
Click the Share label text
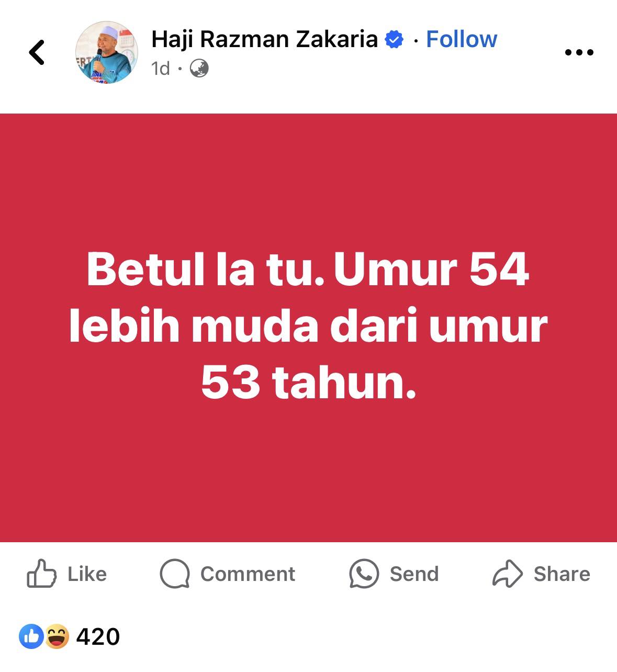click(562, 574)
